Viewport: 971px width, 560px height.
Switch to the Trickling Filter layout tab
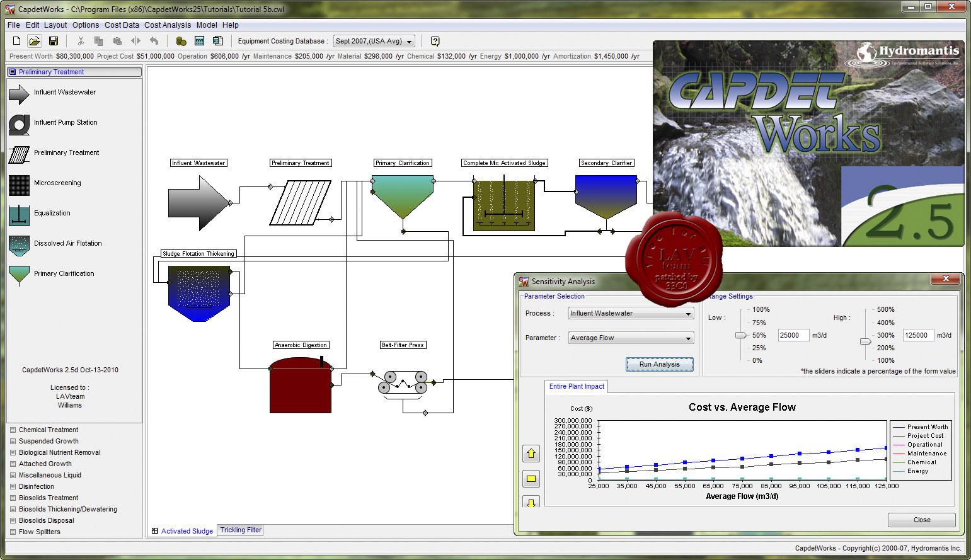(241, 530)
